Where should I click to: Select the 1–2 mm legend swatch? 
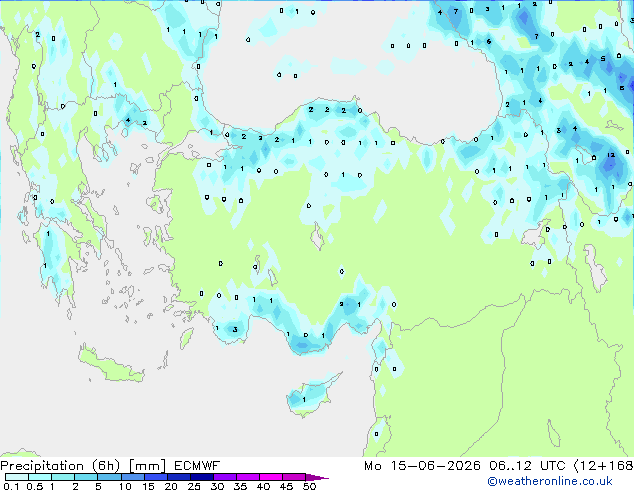tap(63, 477)
